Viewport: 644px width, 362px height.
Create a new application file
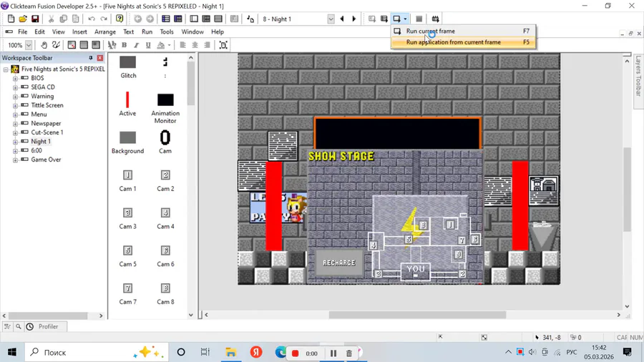click(11, 19)
